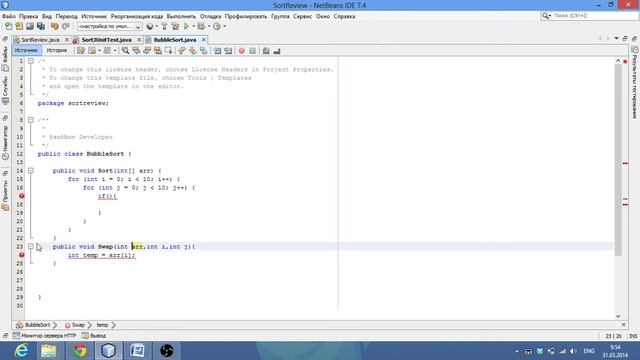Screen dimensions: 640x360
Task: Click the Profile Project toolbar icon
Action: coord(217,27)
